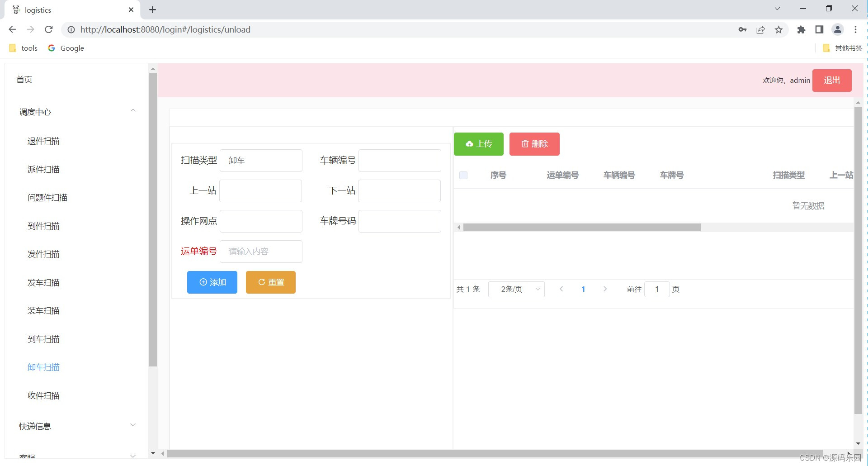Viewport: 868px width, 466px height.
Task: Toggle the select-all checkbox in the table header
Action: coord(463,175)
